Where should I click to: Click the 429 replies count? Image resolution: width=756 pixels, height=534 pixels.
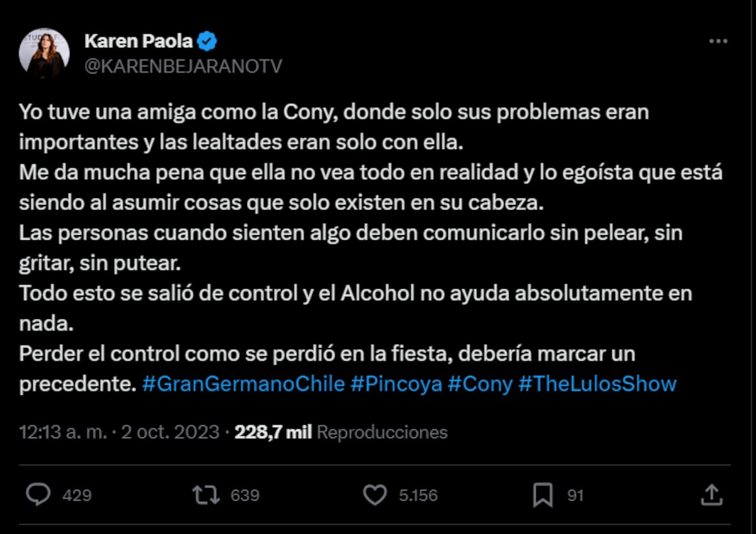pyautogui.click(x=77, y=496)
